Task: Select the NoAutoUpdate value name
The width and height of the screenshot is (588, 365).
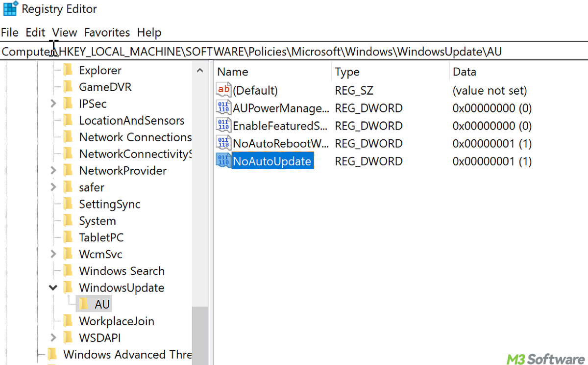Action: click(272, 161)
